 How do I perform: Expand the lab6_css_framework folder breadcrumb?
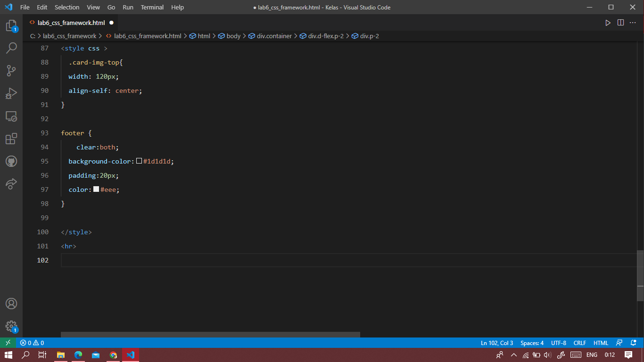point(69,36)
